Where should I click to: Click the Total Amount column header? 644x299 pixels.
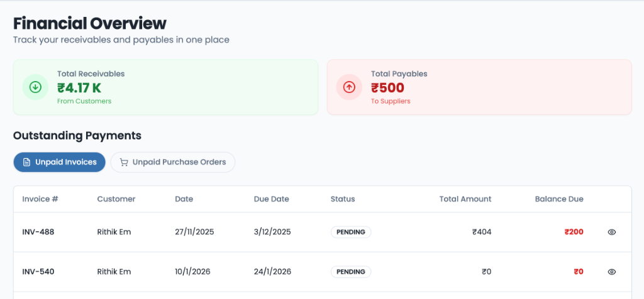465,199
